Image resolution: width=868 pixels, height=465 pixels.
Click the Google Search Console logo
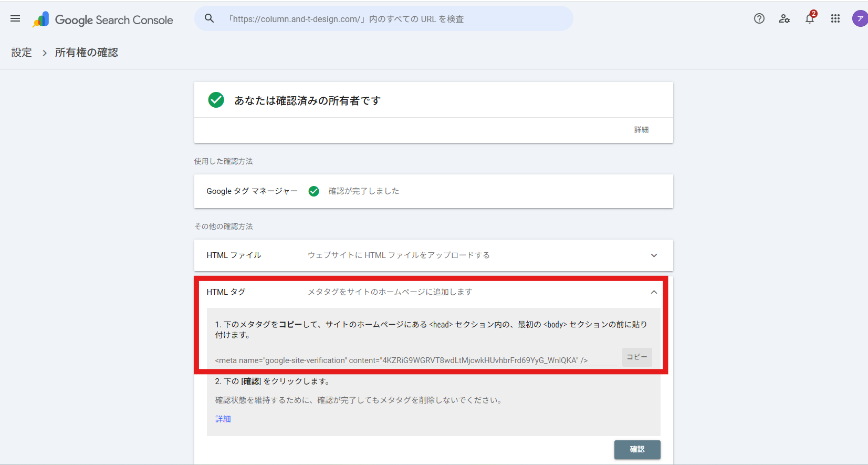point(103,20)
